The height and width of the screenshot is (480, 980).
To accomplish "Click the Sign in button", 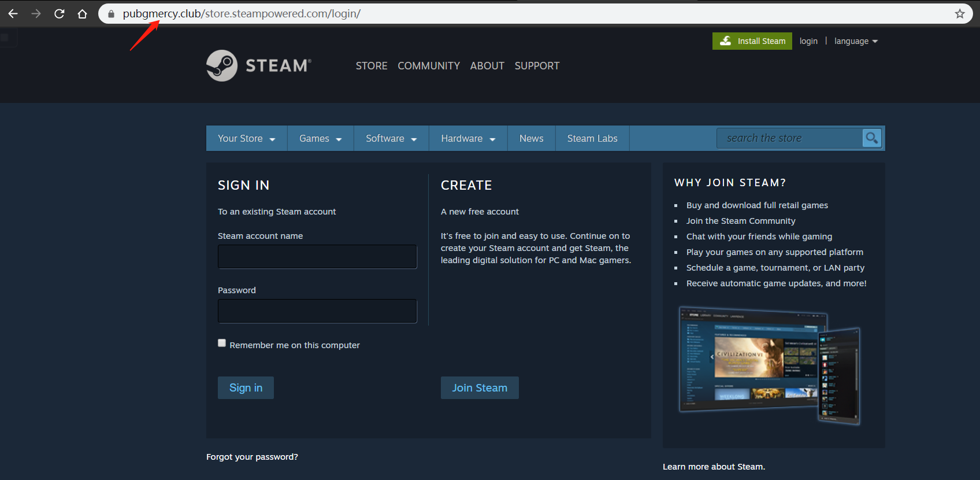I will 246,388.
